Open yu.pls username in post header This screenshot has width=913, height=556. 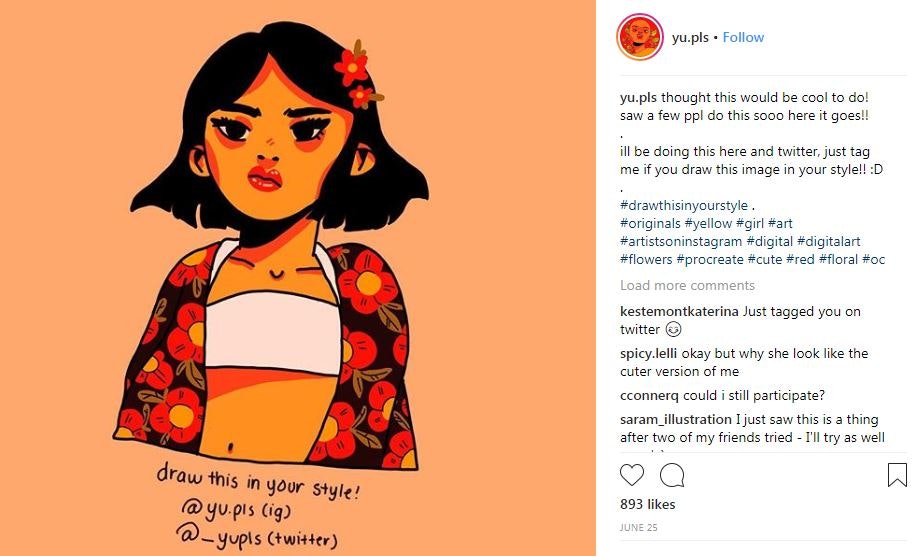(x=690, y=38)
